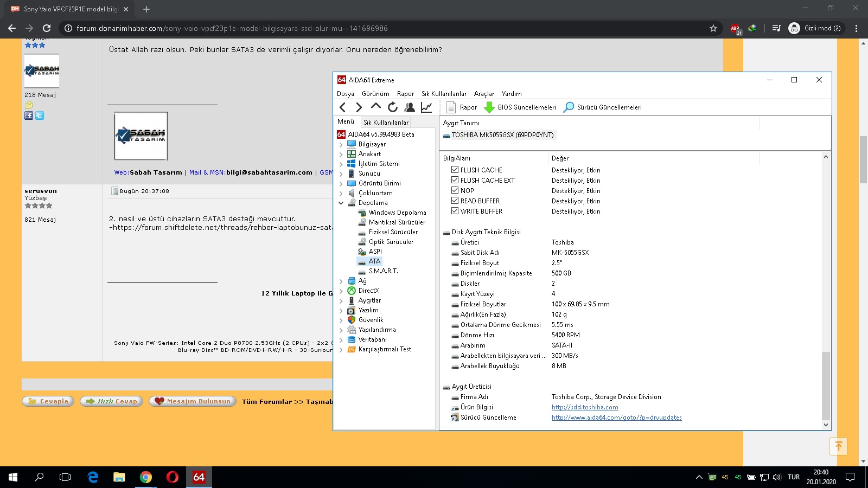868x488 pixels.
Task: Switch to Sık Kullanılanlar tab
Action: coord(386,123)
